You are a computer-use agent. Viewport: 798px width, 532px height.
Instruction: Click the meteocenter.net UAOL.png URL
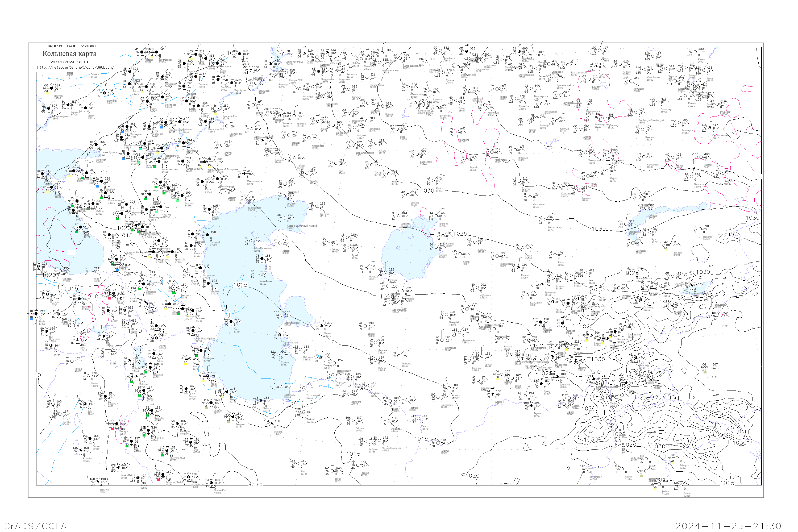point(75,68)
